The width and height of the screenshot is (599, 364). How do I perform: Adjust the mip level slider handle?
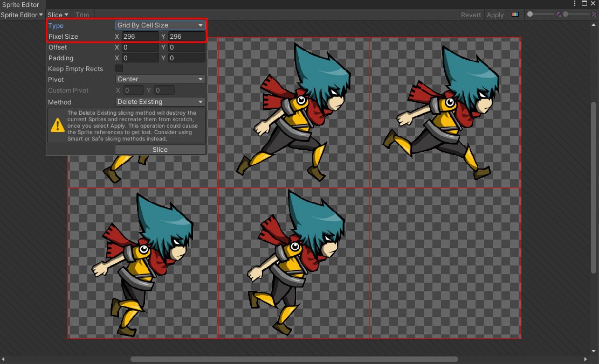[566, 14]
